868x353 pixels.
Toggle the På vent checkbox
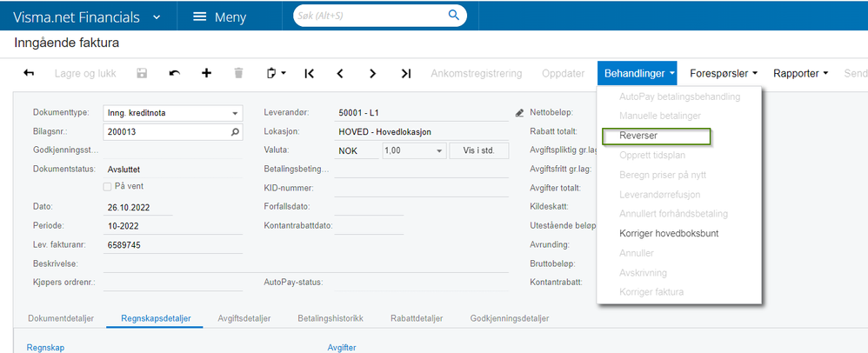click(107, 186)
